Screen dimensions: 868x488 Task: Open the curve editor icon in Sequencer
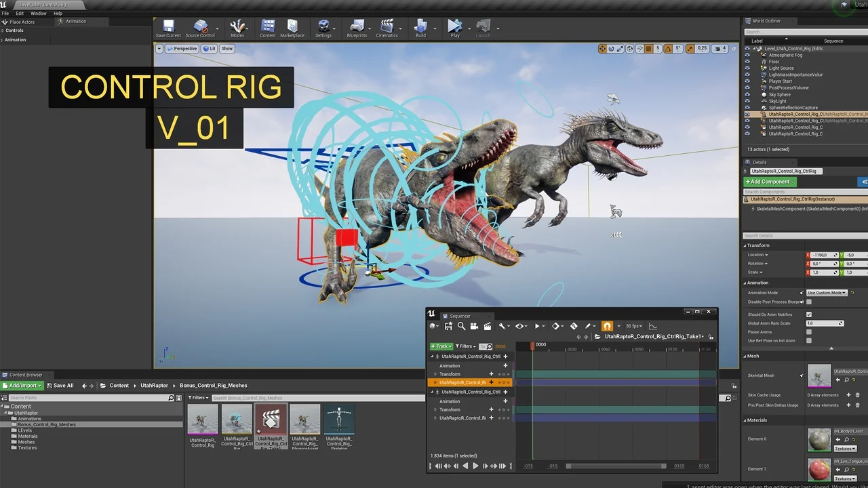point(653,326)
